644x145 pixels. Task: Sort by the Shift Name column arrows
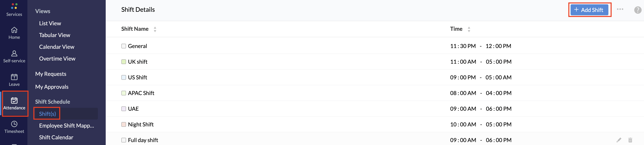(x=155, y=29)
